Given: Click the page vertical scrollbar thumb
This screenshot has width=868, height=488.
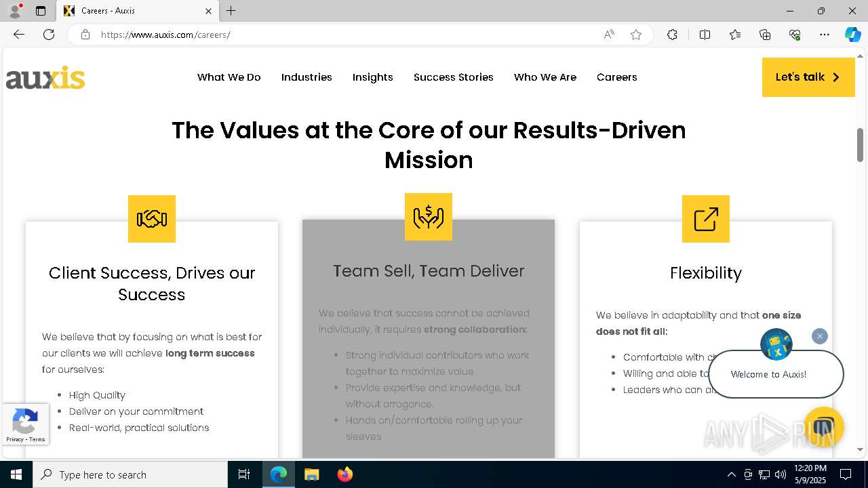Looking at the screenshot, I should click(860, 144).
